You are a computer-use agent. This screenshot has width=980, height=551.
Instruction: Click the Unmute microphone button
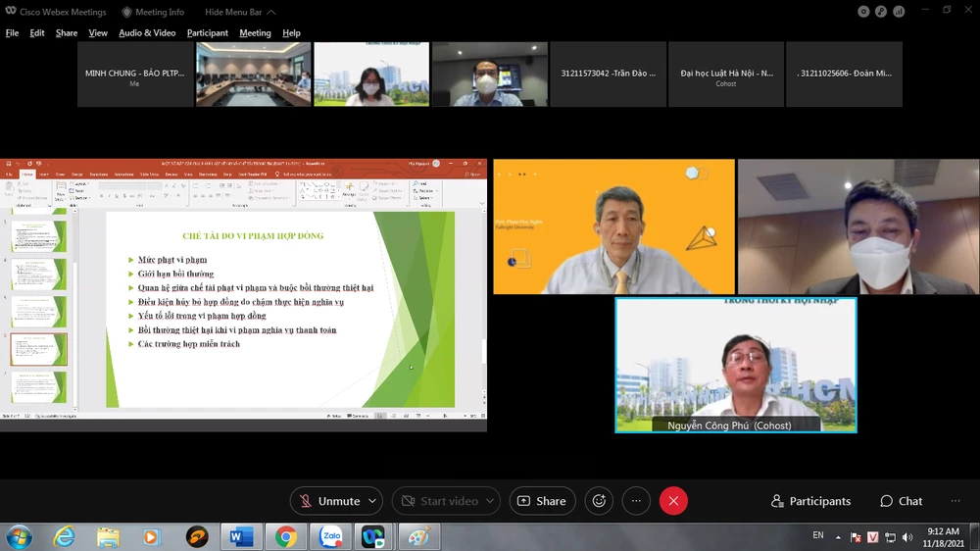(x=330, y=501)
